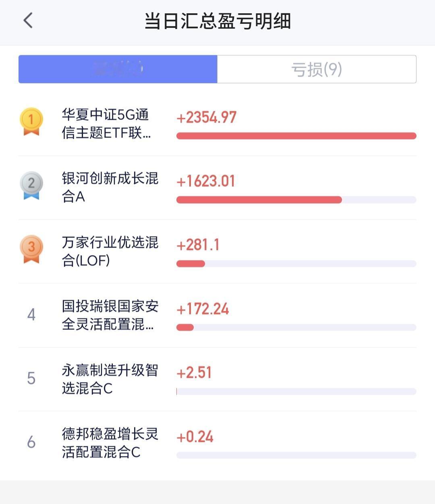
Task: Click the silver second-place medal icon
Action: click(x=31, y=185)
